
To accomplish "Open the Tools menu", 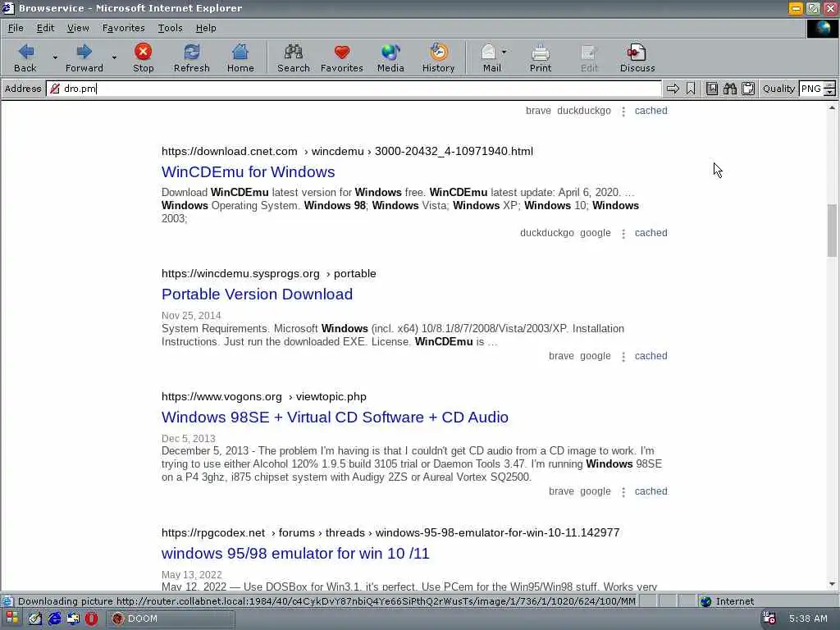I will click(170, 28).
